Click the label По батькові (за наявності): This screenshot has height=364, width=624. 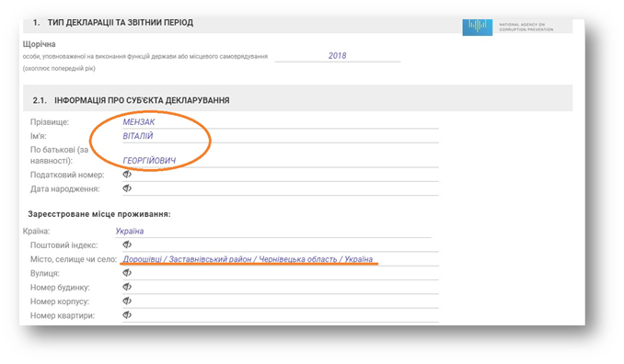59,155
